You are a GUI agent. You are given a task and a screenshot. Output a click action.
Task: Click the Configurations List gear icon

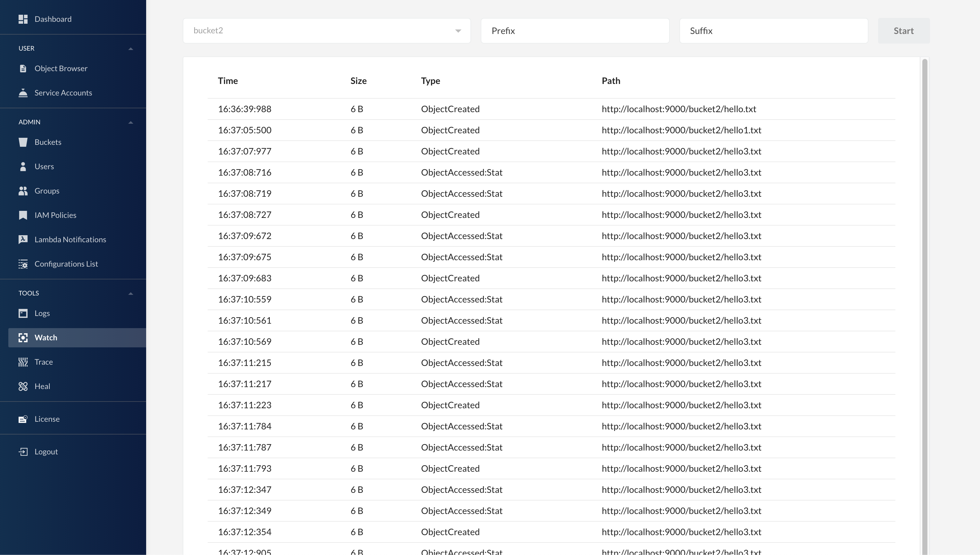tap(23, 264)
